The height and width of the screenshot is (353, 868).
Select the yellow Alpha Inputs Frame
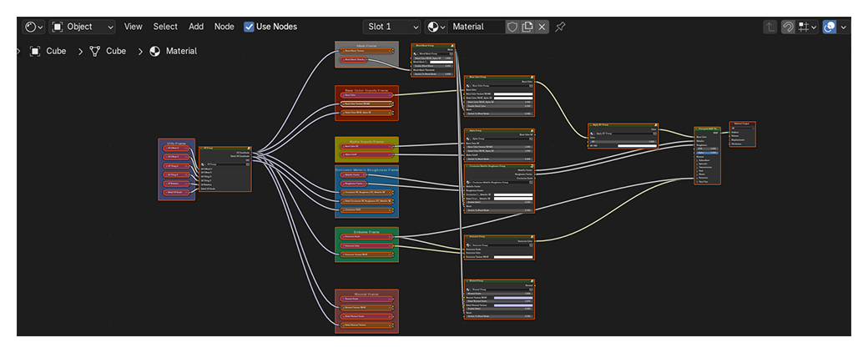pyautogui.click(x=366, y=141)
